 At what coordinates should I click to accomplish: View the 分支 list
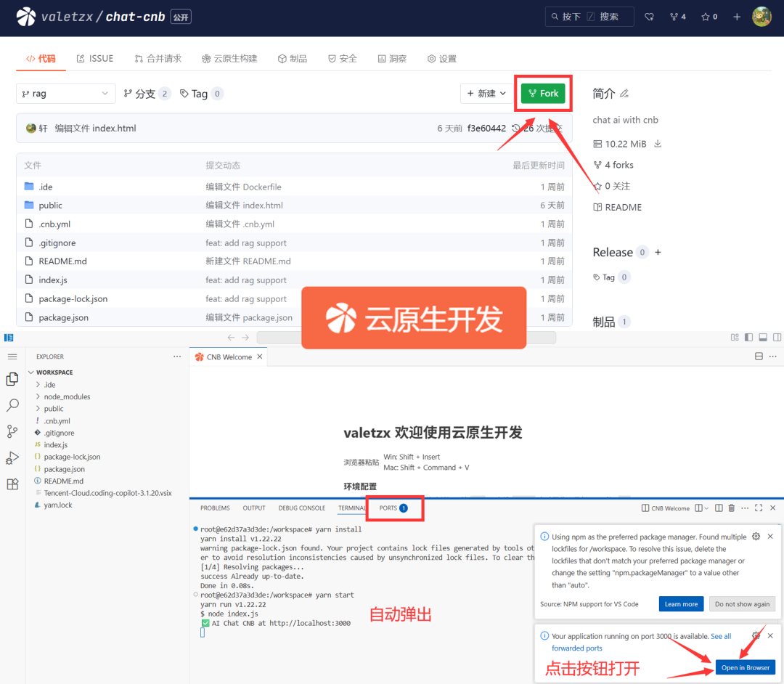click(147, 94)
